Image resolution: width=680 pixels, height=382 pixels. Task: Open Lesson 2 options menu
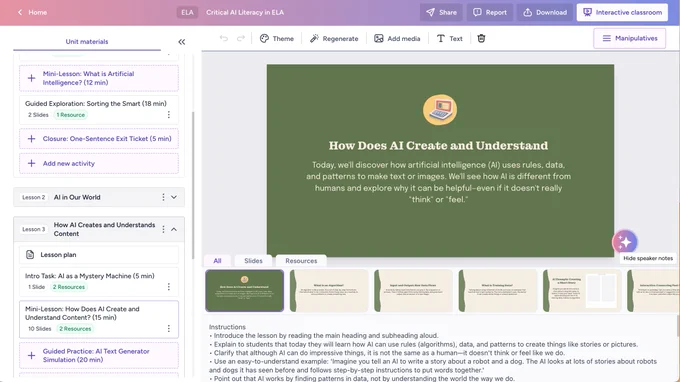coord(163,197)
